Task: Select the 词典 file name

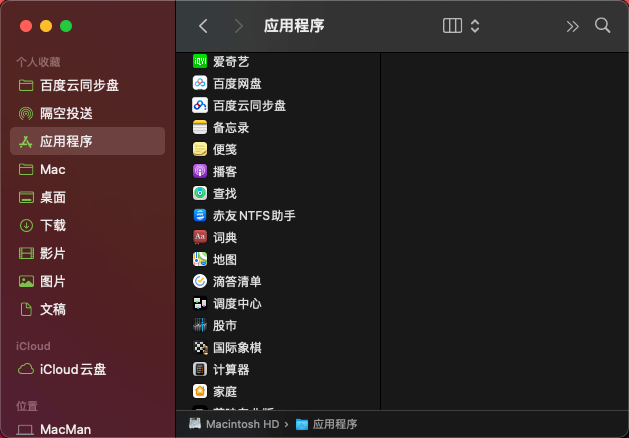Action: point(225,238)
